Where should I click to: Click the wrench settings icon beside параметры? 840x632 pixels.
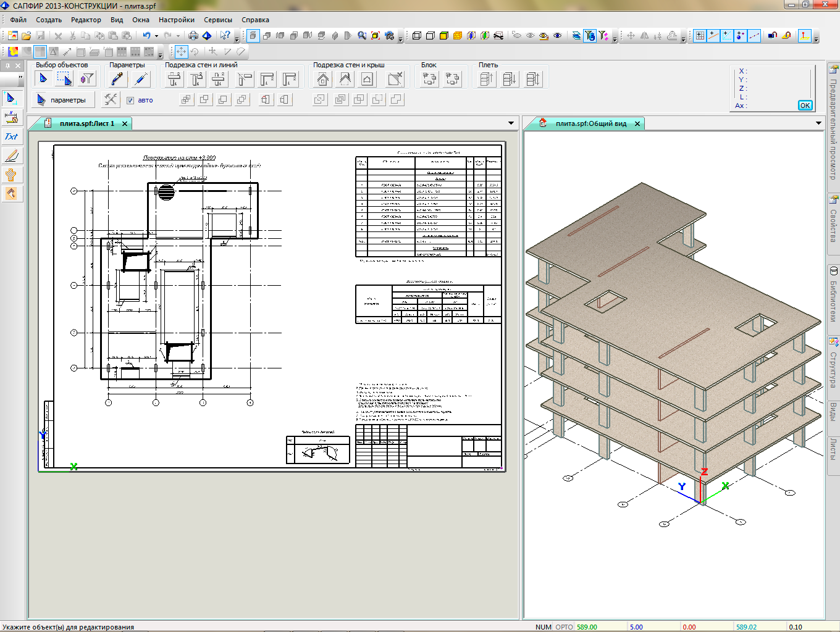coord(111,99)
